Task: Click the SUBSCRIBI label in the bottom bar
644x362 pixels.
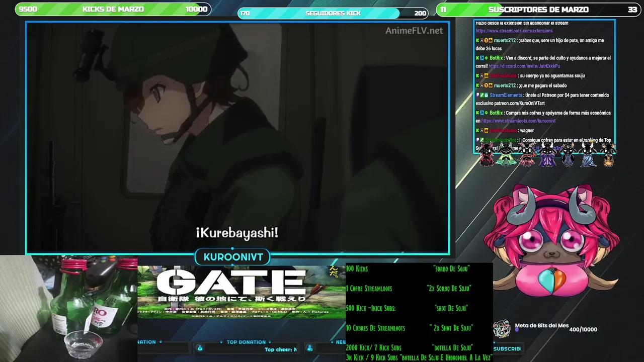Action: [507, 348]
